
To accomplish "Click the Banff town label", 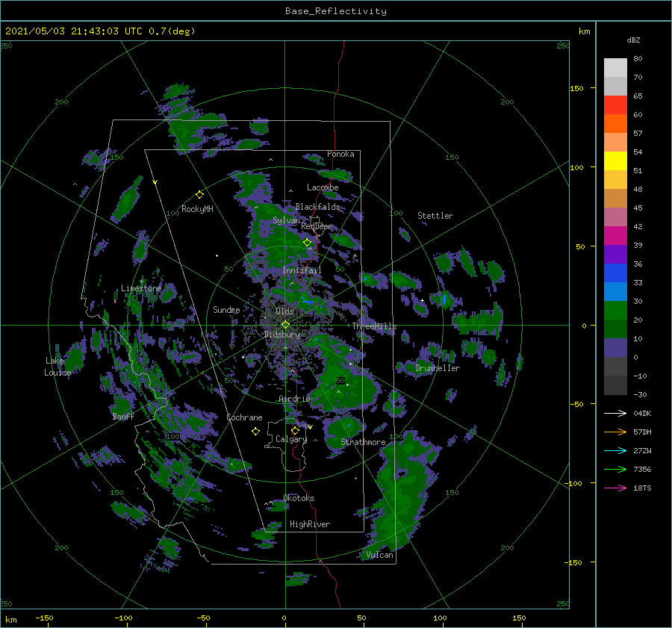I will tap(123, 417).
